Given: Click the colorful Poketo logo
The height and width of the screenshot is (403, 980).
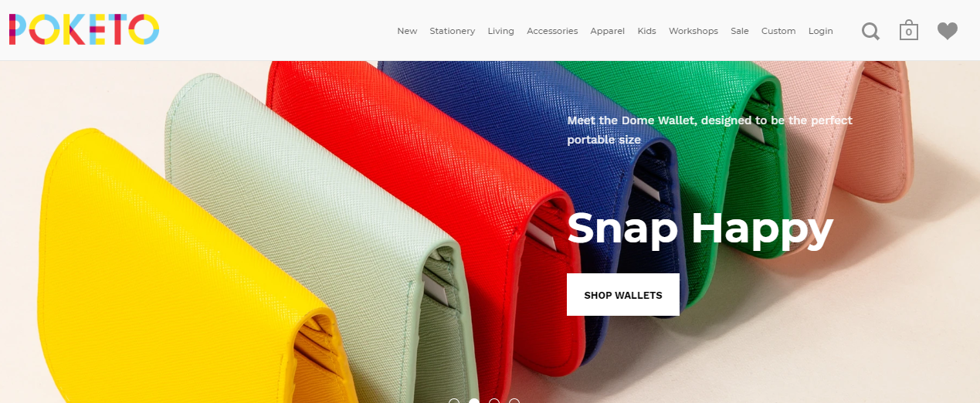Looking at the screenshot, I should coord(84,29).
